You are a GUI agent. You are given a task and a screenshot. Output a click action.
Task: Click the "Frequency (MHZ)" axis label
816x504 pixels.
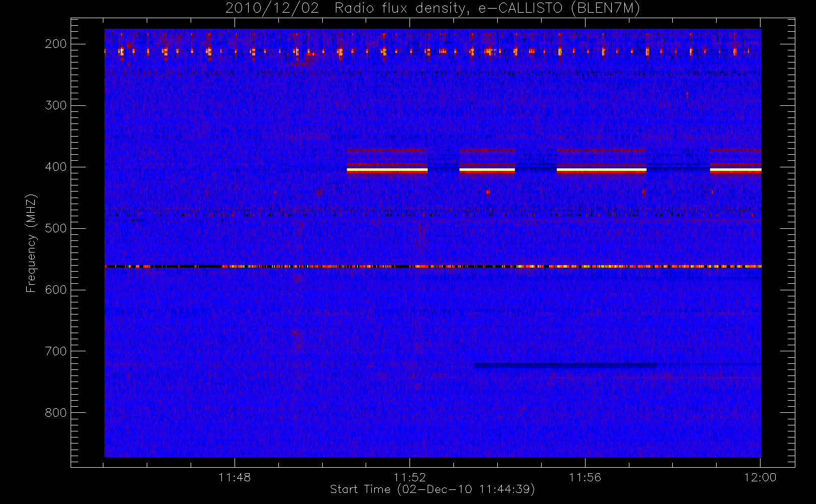point(31,243)
